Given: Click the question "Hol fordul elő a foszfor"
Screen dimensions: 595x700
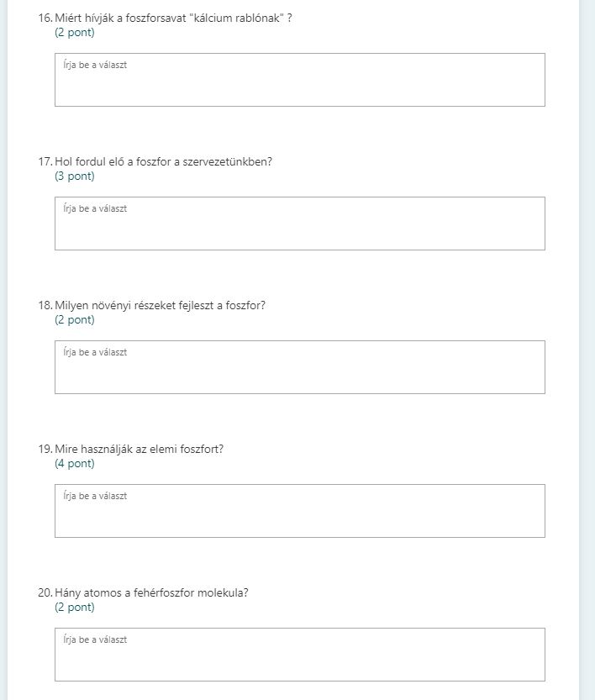Looking at the screenshot, I should click(163, 161).
